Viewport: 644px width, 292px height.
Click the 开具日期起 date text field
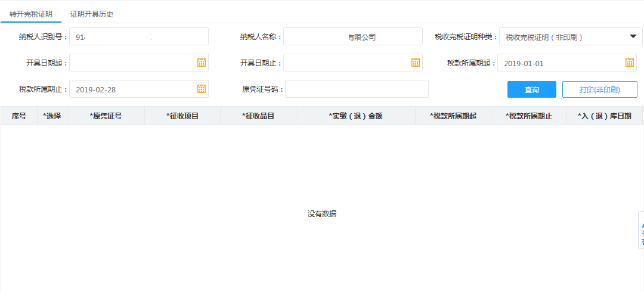pos(132,63)
